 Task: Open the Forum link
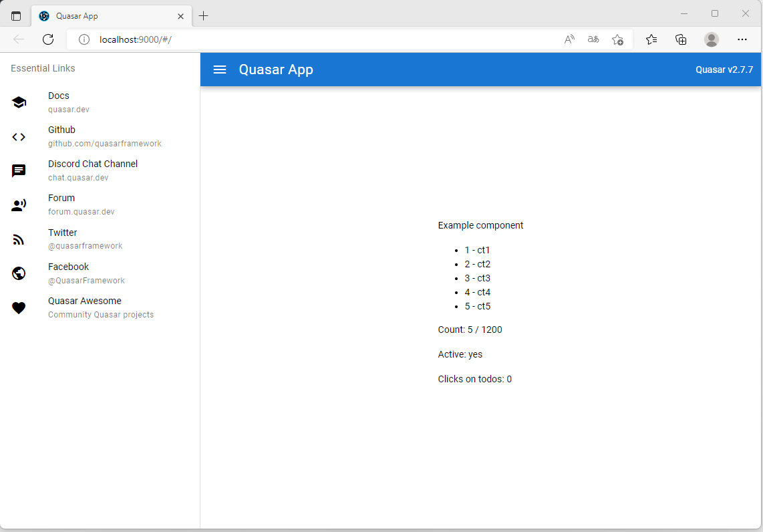[x=100, y=205]
